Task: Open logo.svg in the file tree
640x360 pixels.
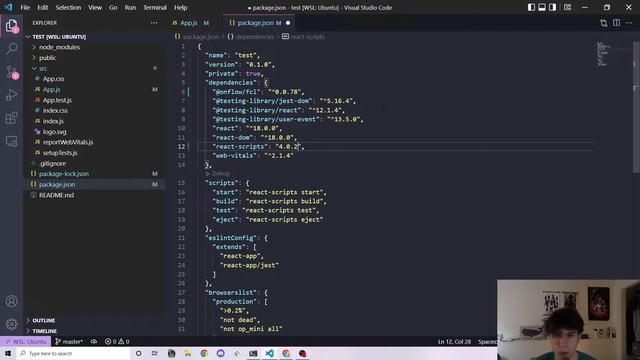Action: [x=54, y=132]
